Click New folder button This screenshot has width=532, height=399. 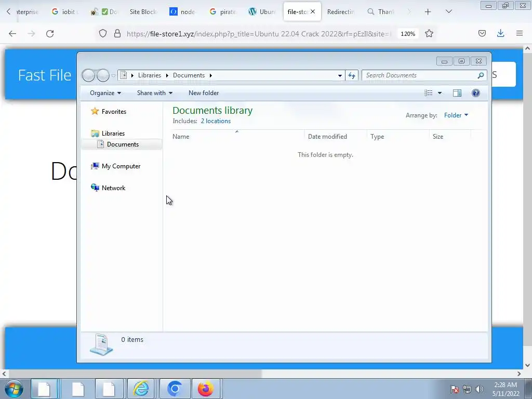[204, 93]
